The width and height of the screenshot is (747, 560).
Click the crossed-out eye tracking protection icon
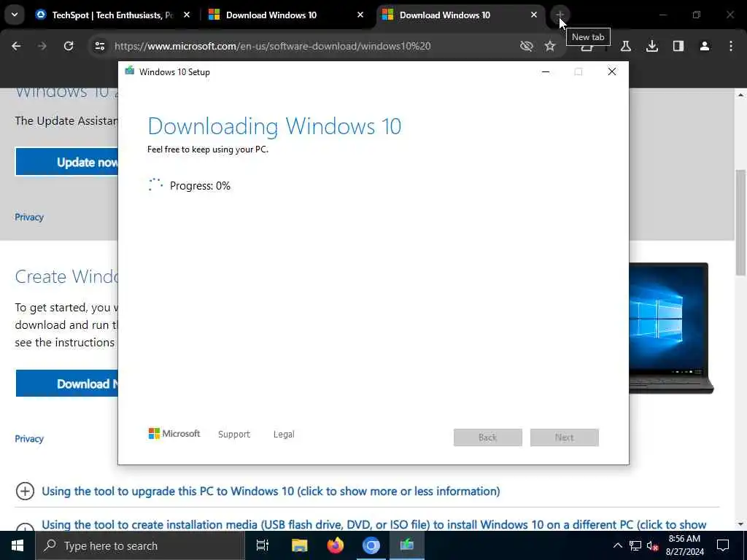click(x=526, y=46)
